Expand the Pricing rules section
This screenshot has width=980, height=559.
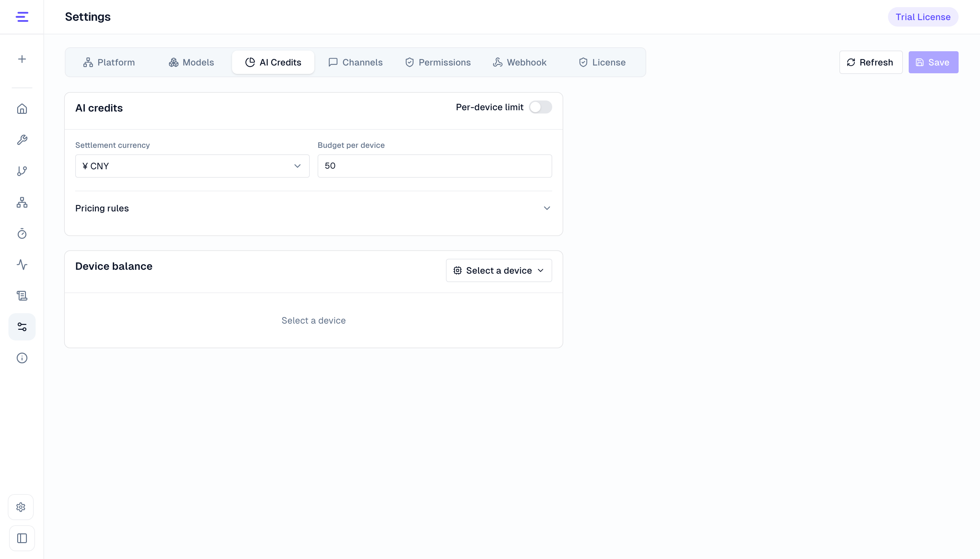[313, 208]
